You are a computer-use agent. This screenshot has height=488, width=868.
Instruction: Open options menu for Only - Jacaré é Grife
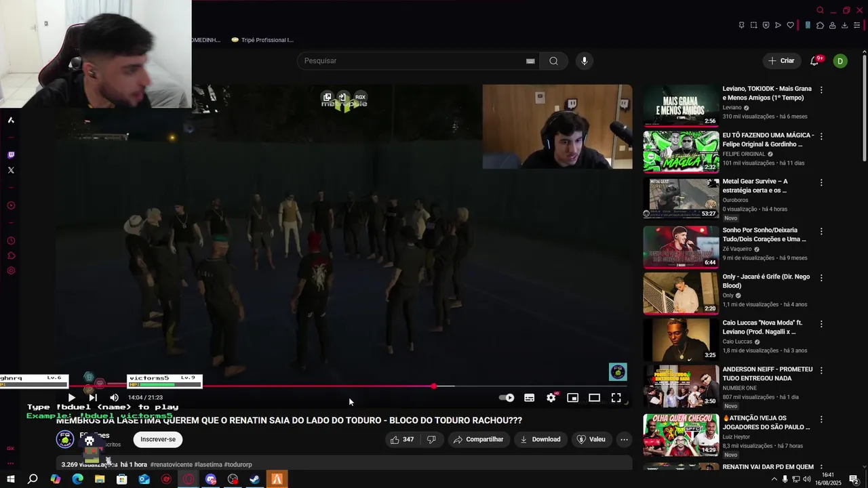click(x=821, y=277)
